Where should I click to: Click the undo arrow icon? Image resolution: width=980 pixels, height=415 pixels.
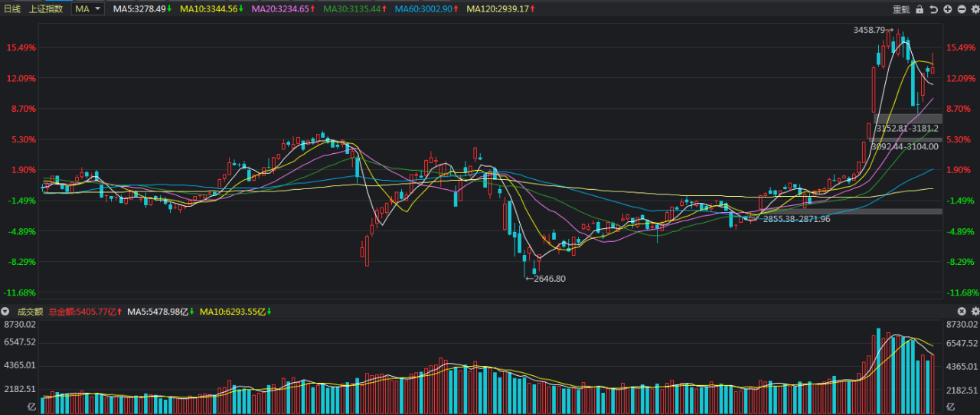pyautogui.click(x=933, y=9)
